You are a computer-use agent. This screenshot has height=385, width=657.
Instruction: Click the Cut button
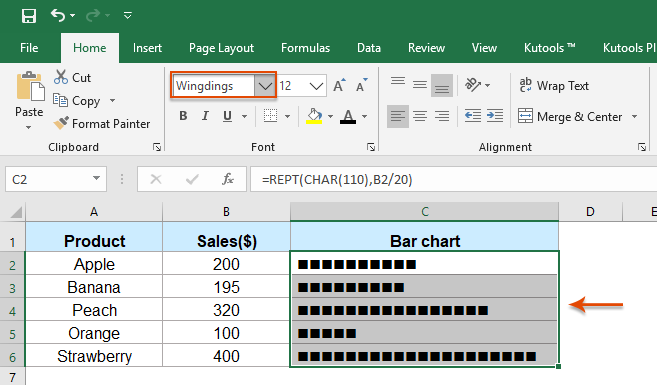click(72, 78)
